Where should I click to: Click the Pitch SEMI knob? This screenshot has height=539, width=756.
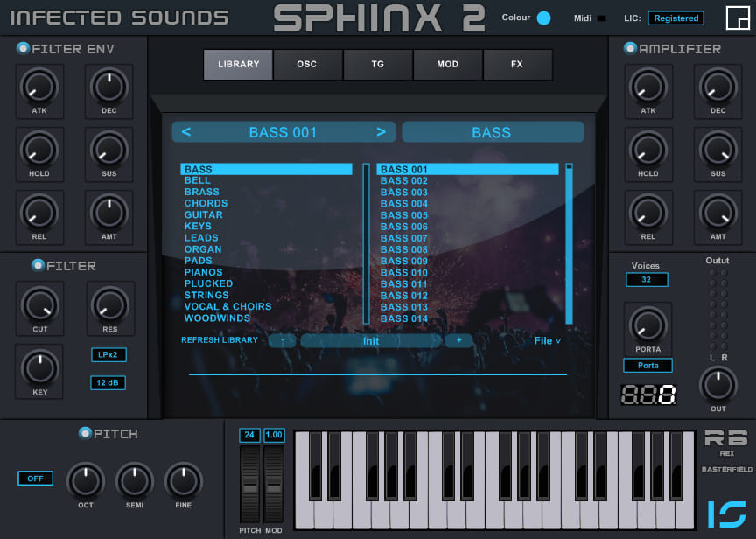pos(135,481)
